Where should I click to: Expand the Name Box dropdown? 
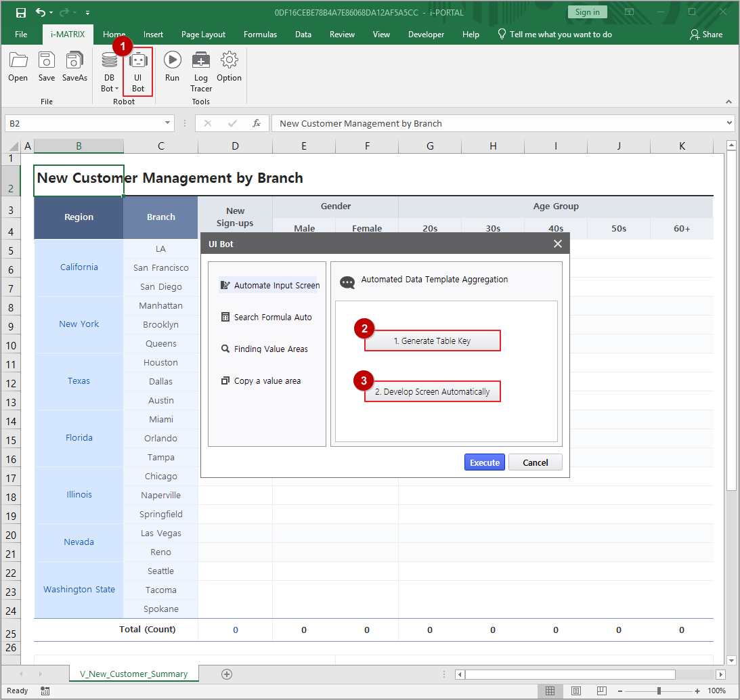(x=168, y=123)
